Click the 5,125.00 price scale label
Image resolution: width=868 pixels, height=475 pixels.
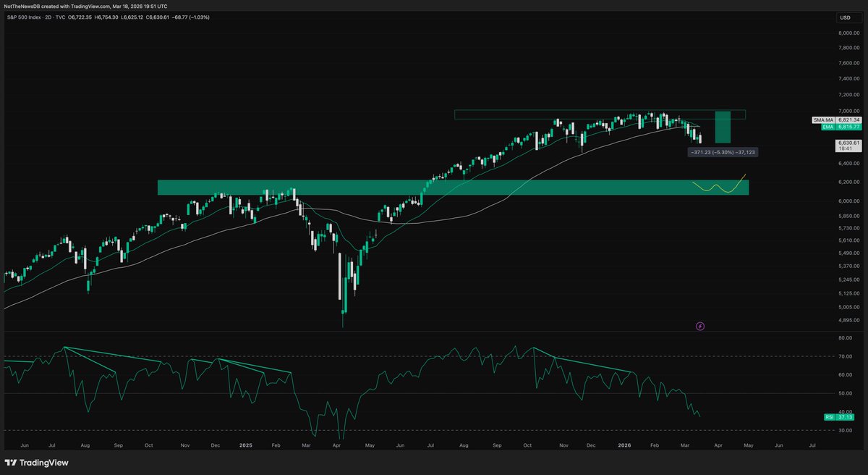(850, 293)
